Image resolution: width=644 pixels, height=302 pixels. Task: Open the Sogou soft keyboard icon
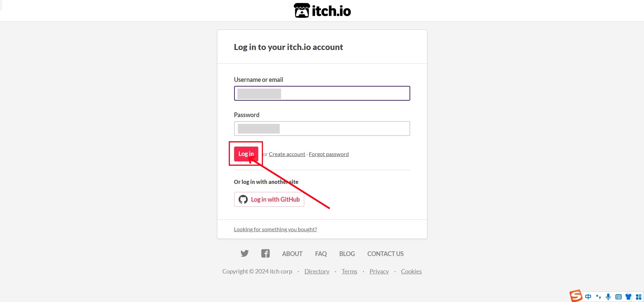pos(619,297)
